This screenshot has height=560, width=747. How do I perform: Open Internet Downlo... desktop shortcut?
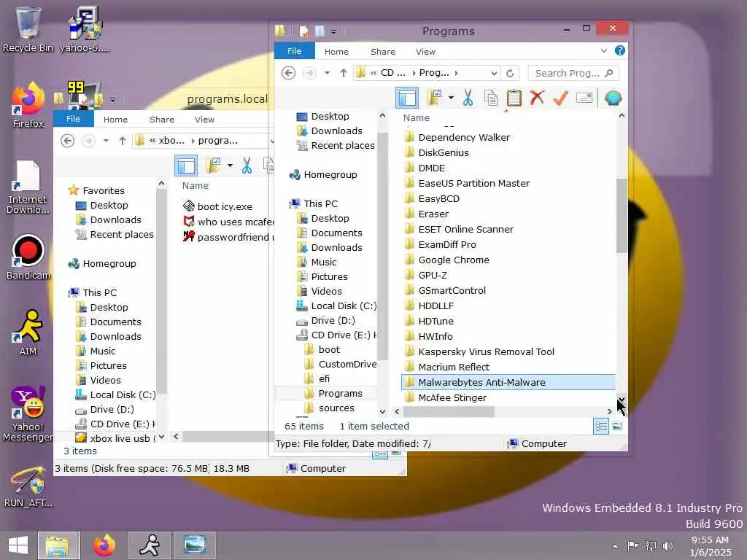[28, 187]
